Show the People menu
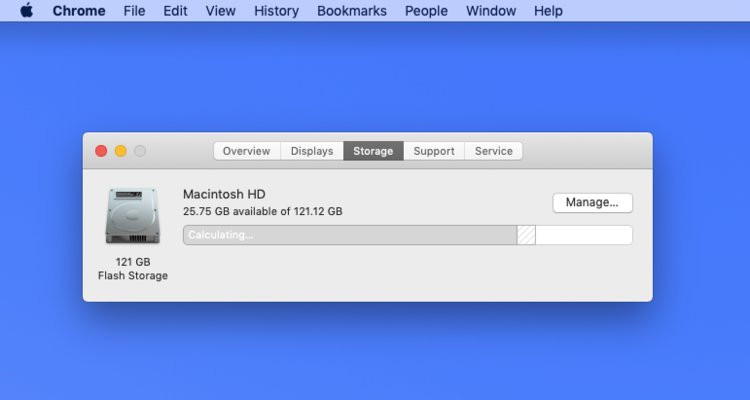The width and height of the screenshot is (750, 400). point(426,11)
